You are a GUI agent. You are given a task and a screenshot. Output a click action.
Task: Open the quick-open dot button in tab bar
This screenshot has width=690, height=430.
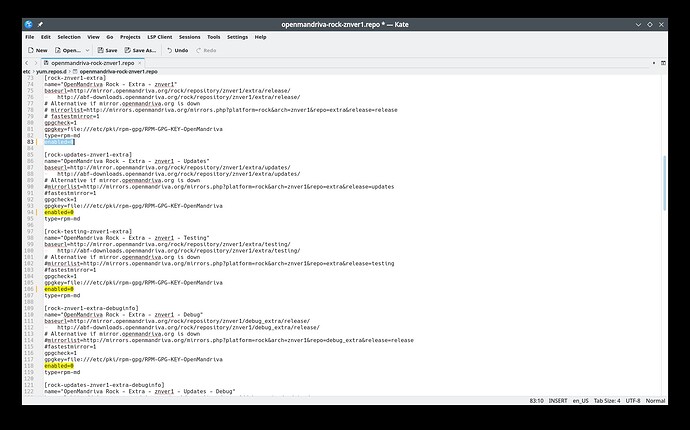tap(653, 63)
